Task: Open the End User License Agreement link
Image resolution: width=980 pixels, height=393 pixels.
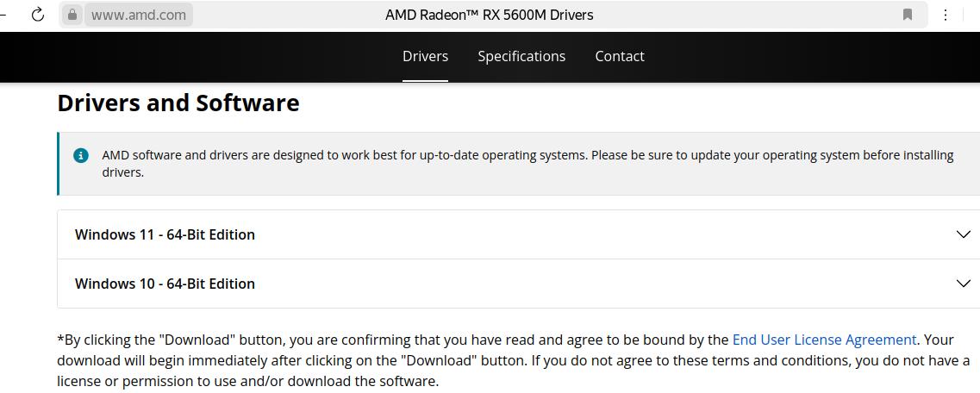Action: click(824, 340)
